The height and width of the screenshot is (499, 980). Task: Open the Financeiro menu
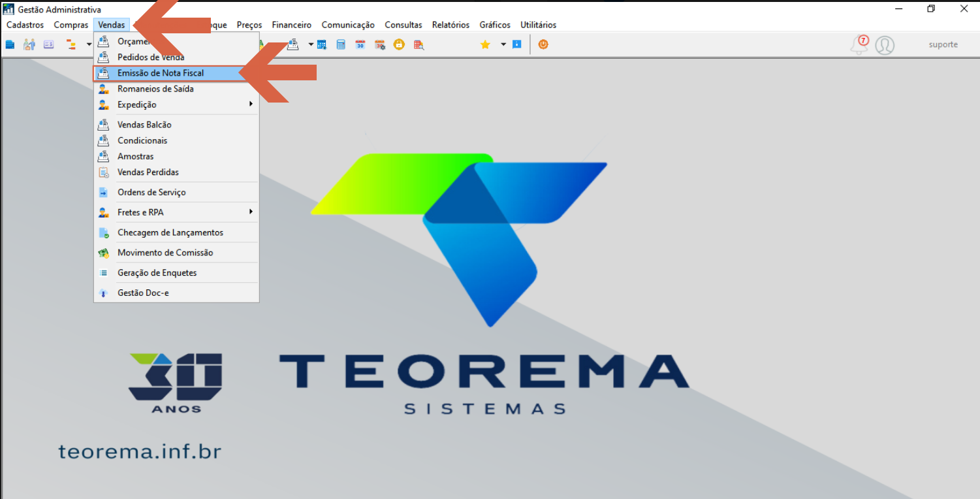click(x=292, y=25)
